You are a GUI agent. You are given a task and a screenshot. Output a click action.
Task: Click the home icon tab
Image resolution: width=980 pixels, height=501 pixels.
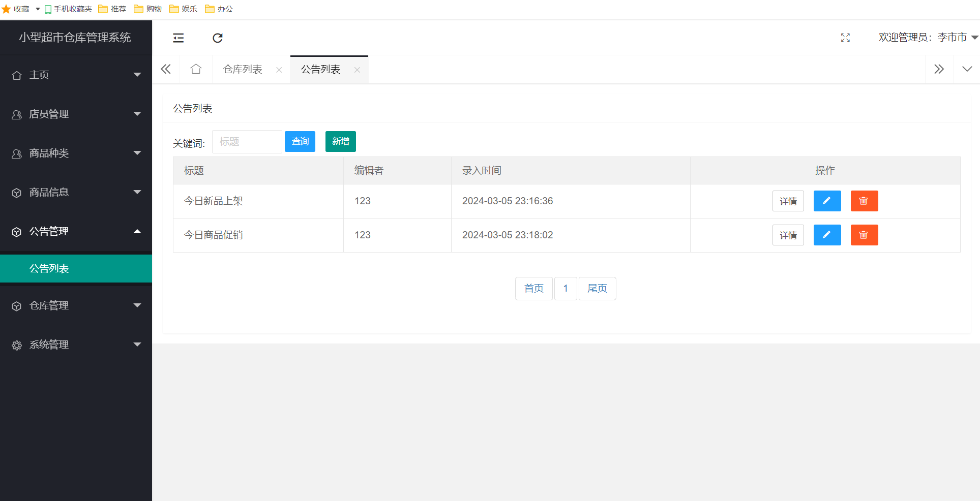click(x=196, y=69)
